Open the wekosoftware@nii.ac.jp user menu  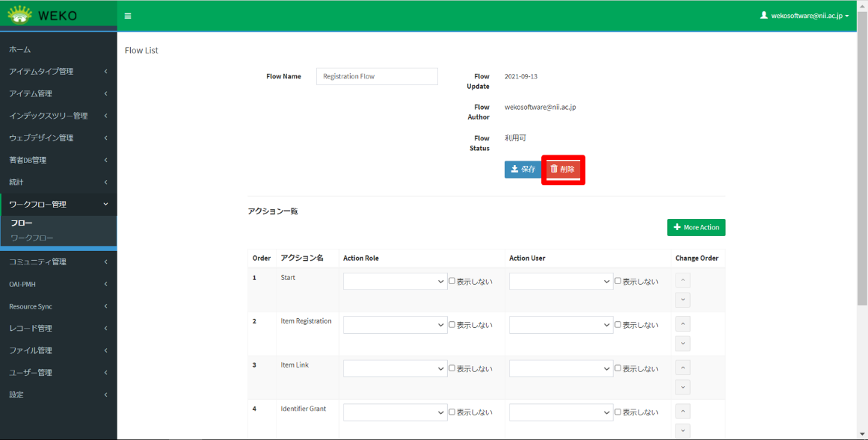(804, 15)
